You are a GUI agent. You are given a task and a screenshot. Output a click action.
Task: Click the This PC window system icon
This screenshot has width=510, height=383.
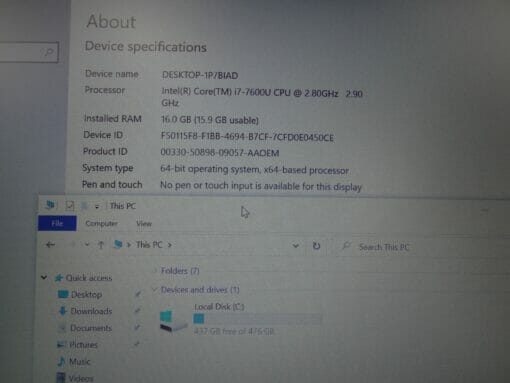click(x=50, y=205)
